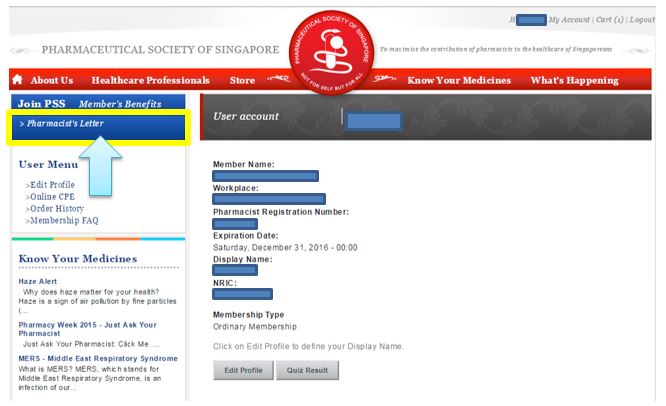Screen dimensions: 666x406
Task: Go to the Store menu
Action: pyautogui.click(x=242, y=80)
